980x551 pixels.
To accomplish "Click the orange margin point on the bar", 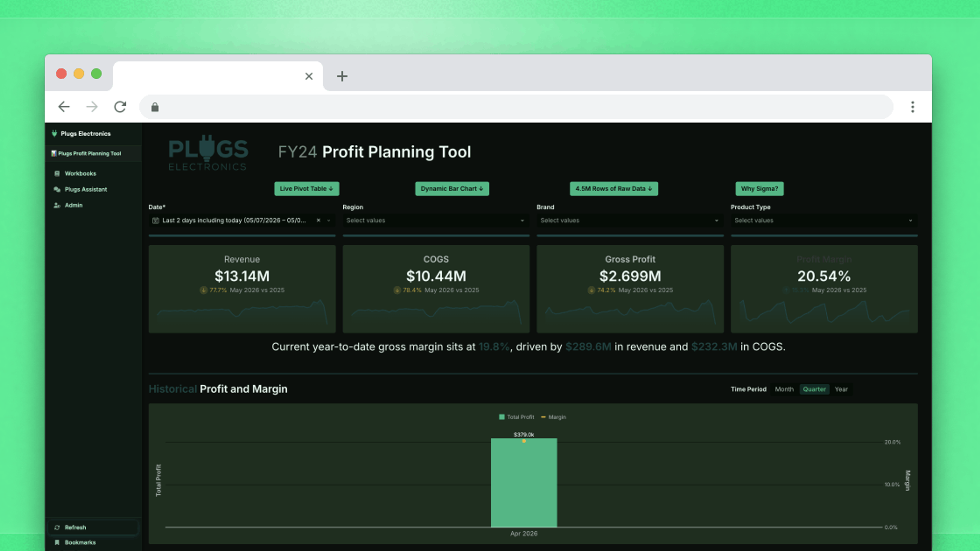I will coord(524,441).
